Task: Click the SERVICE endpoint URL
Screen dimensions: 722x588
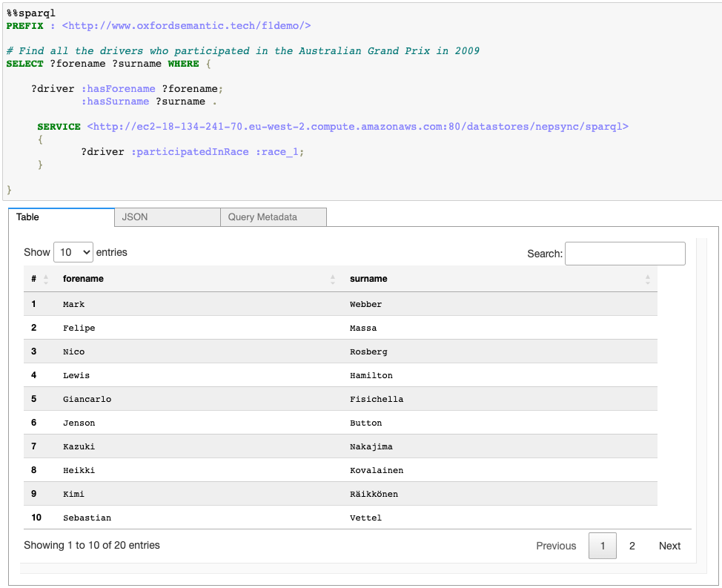Action: pos(357,126)
